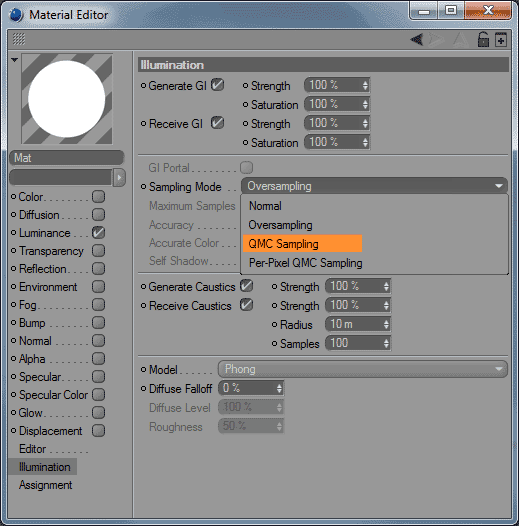This screenshot has width=519, height=526.
Task: Click the white material preview sphere
Action: click(x=67, y=99)
